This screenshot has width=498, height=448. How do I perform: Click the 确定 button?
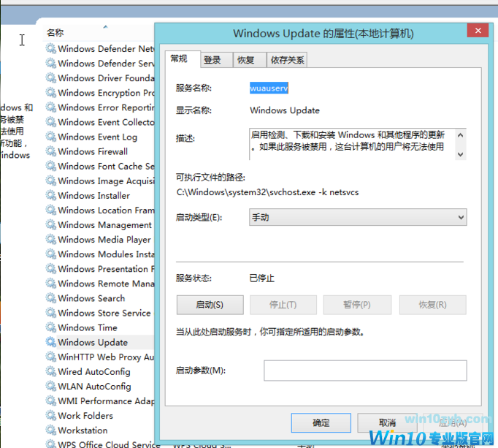[321, 422]
